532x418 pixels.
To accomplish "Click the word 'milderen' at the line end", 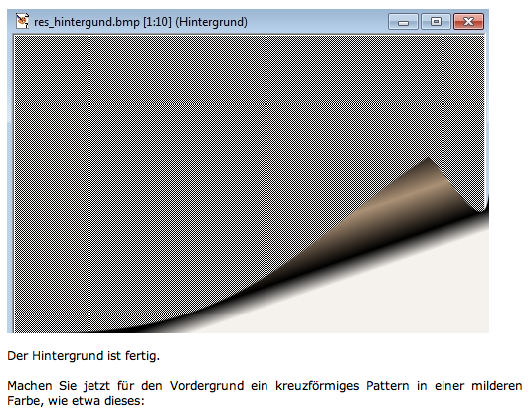I will (x=497, y=386).
